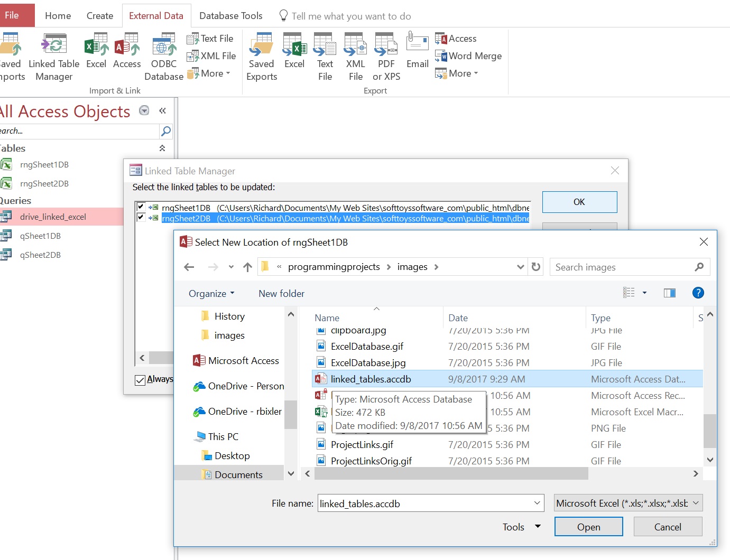Export to Excel in Export group

point(294,51)
